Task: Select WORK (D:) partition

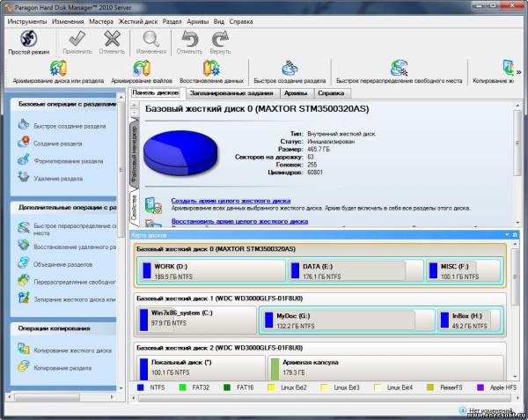Action: (x=211, y=271)
